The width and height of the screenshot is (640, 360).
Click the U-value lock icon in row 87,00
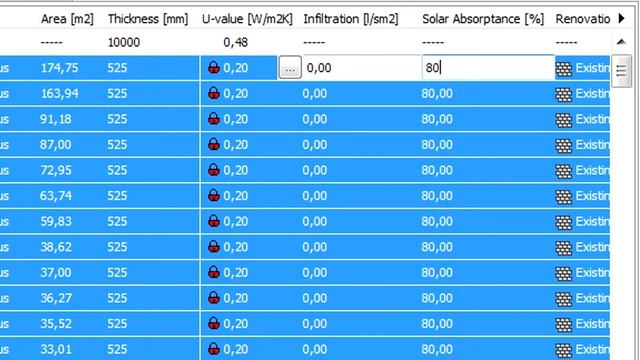[x=214, y=144]
